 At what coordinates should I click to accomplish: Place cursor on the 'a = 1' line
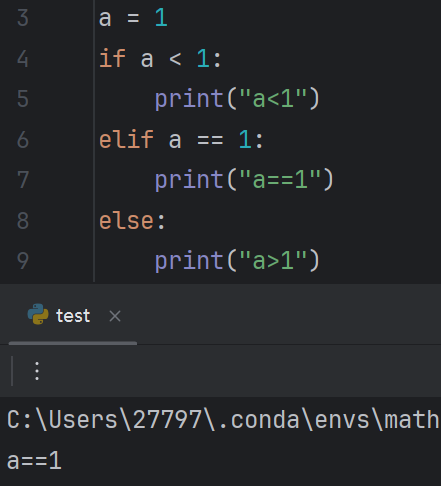tap(133, 18)
